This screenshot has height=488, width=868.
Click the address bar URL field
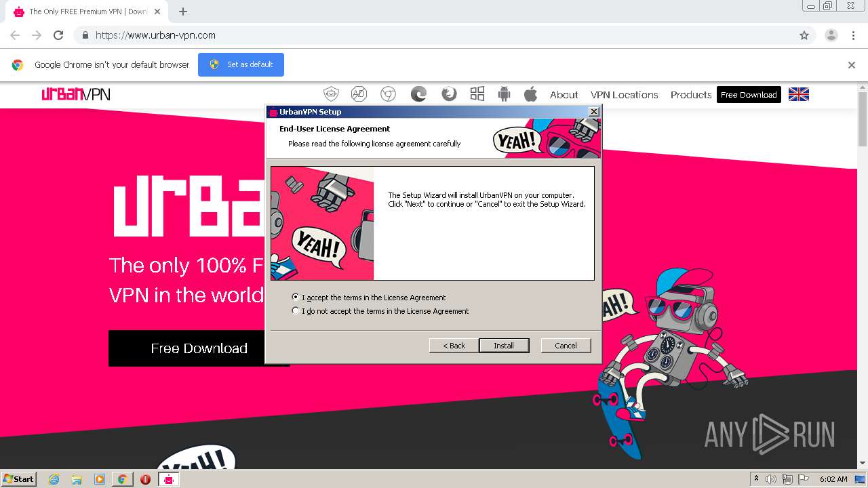(x=434, y=35)
